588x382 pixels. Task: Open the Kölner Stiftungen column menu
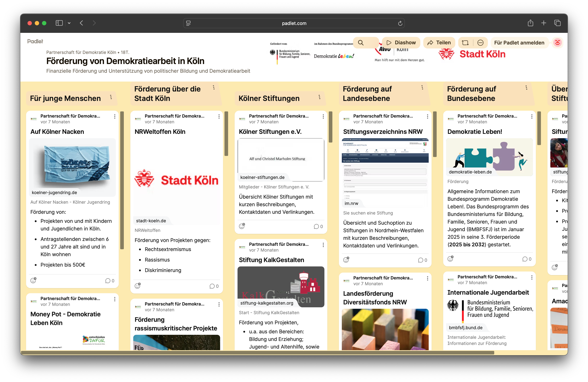[x=320, y=97]
